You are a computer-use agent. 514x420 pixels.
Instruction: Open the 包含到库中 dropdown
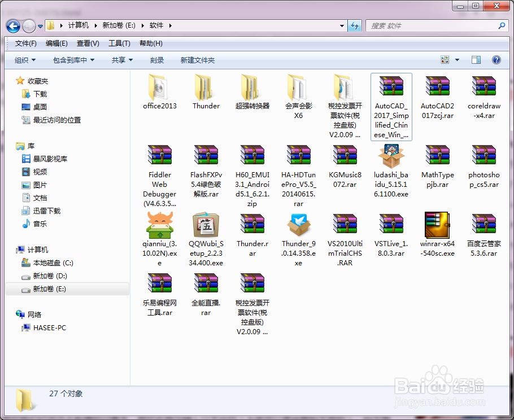[x=73, y=60]
